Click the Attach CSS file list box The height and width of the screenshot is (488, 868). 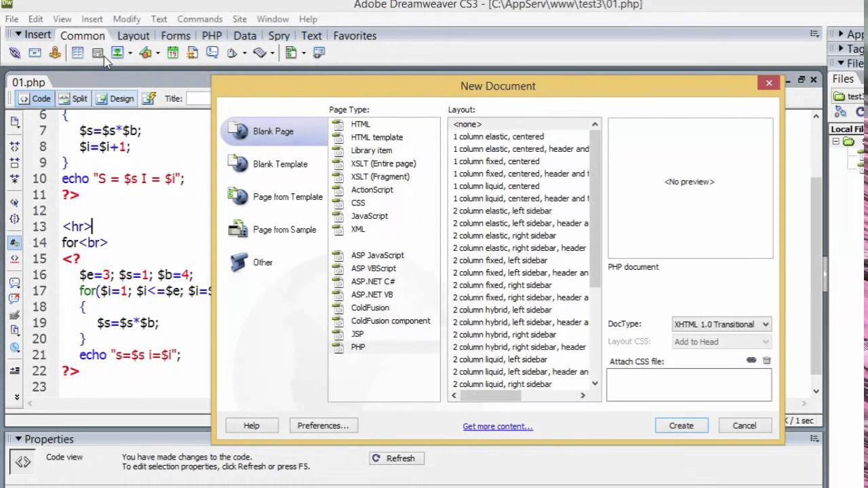689,385
